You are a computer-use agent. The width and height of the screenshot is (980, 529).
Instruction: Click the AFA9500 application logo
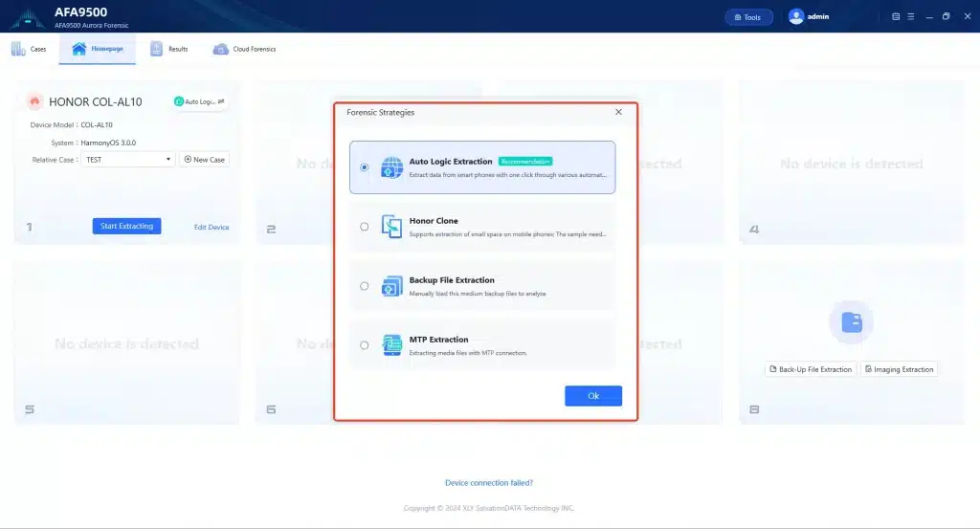[28, 17]
